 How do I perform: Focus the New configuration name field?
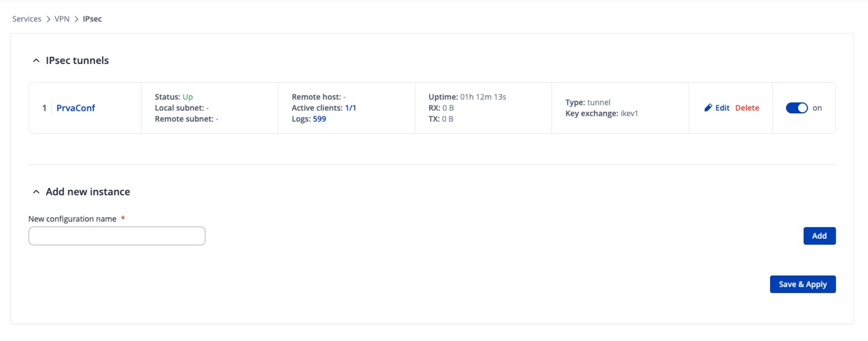(117, 236)
